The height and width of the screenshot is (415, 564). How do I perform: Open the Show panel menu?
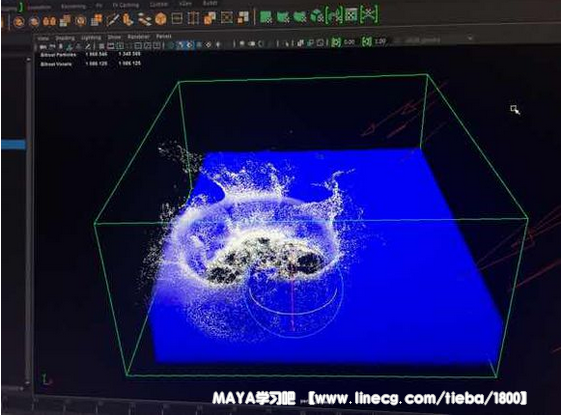tap(114, 37)
